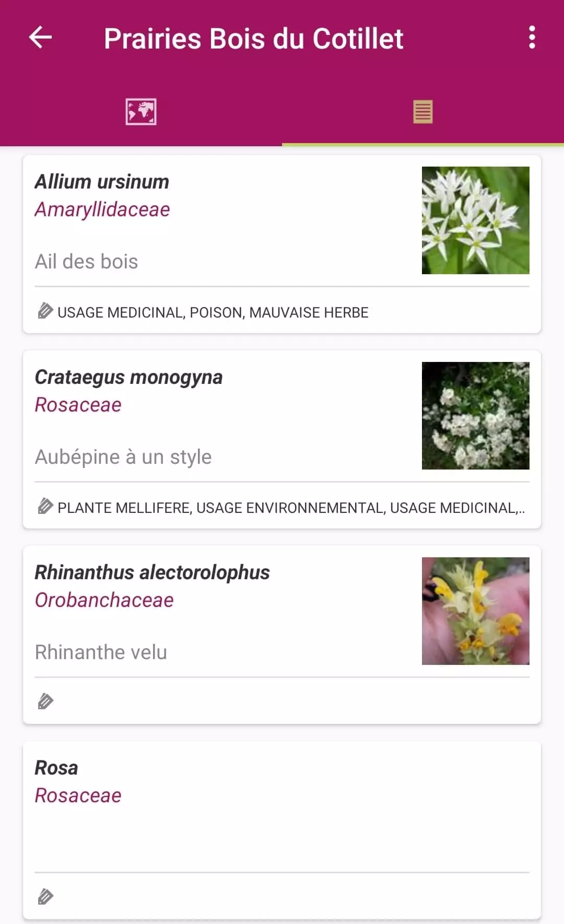Open the Crataegus monogyna flower photo
The width and height of the screenshot is (564, 924).
point(475,416)
